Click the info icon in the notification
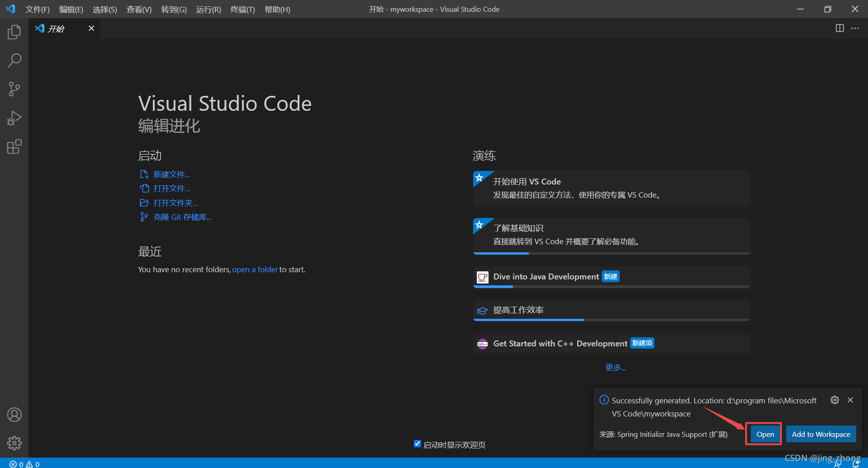The height and width of the screenshot is (468, 868). 604,400
